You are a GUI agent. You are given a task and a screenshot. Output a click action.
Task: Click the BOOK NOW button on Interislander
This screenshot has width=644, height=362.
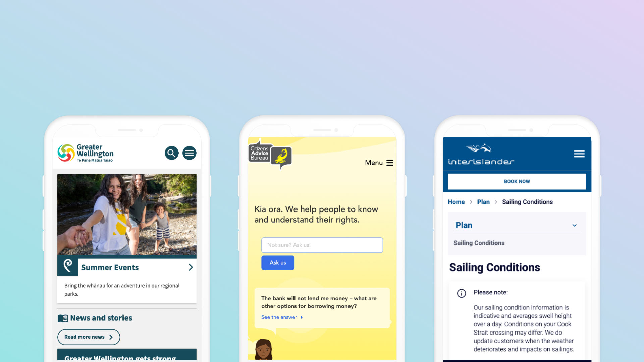517,181
